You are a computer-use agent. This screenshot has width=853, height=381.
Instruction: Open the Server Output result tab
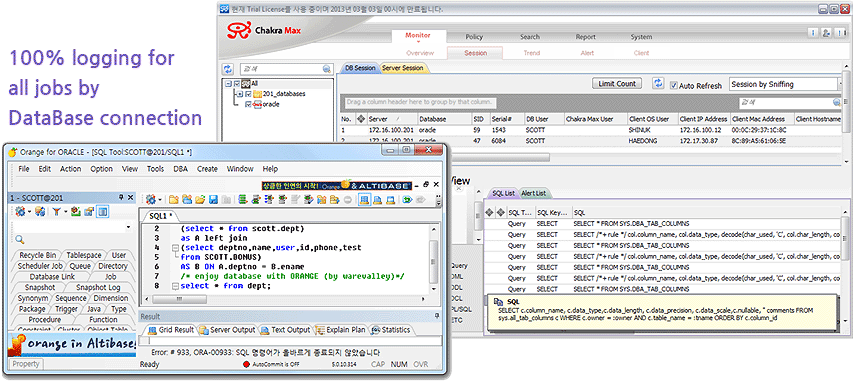point(227,330)
